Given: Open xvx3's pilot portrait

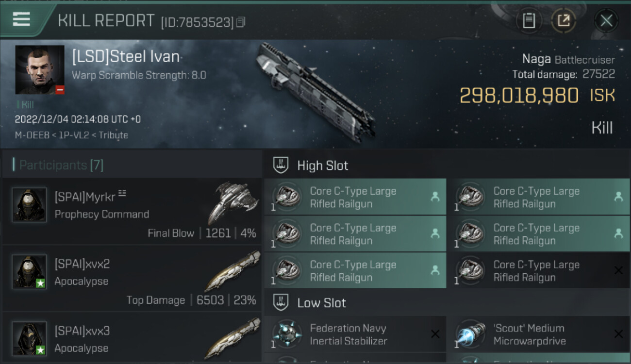Looking at the screenshot, I should pyautogui.click(x=29, y=339).
